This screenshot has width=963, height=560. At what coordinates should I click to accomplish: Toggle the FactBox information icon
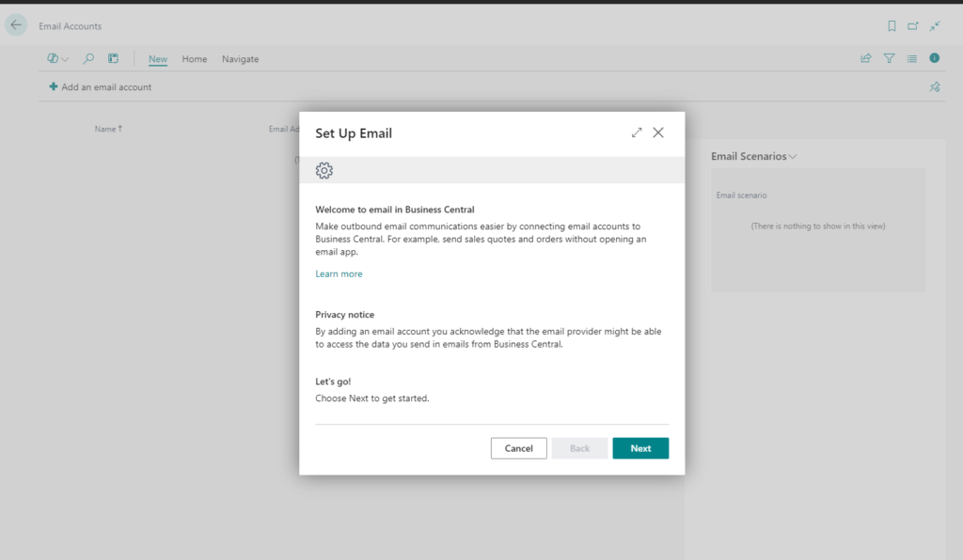(x=934, y=57)
